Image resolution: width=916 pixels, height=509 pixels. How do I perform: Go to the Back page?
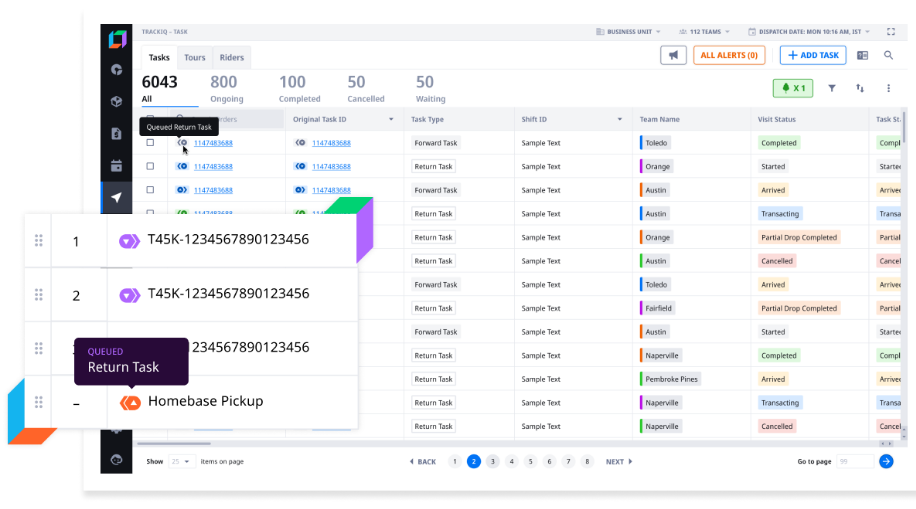click(423, 462)
